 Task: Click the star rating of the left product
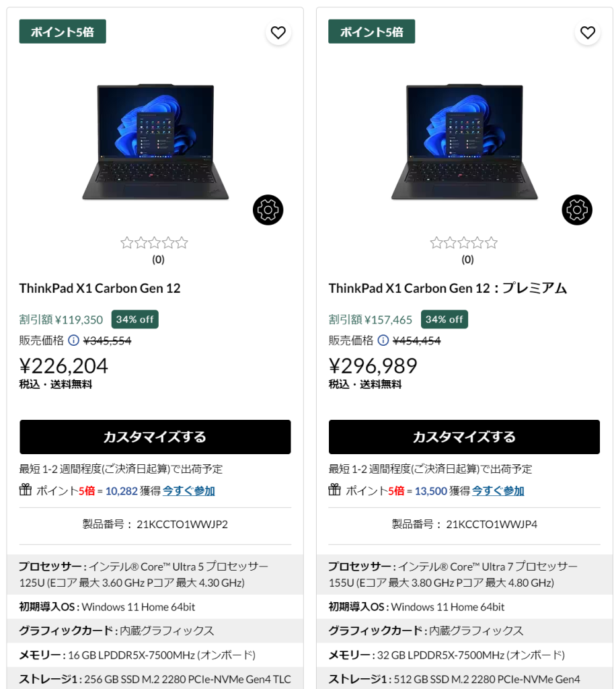coord(154,242)
